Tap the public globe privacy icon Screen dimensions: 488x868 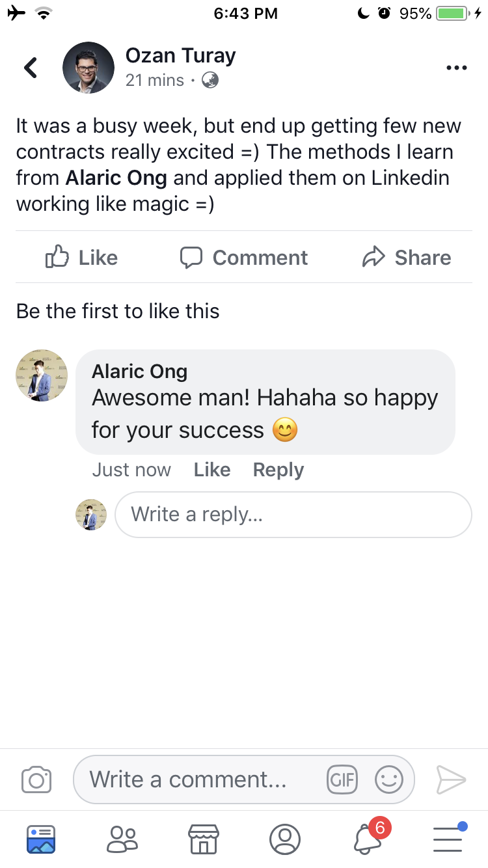point(210,80)
